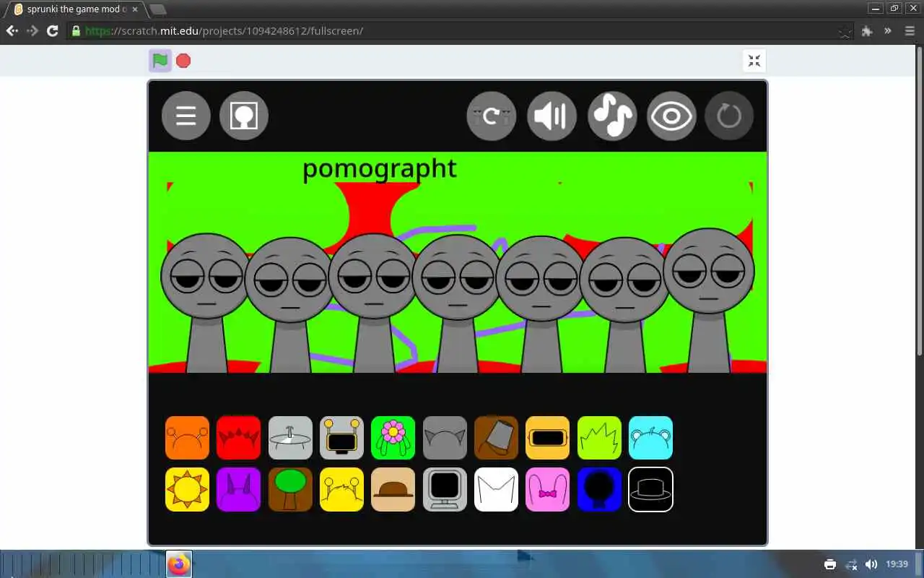The height and width of the screenshot is (578, 924).
Task: Switch to the sprunki game mod tab
Action: click(x=77, y=9)
